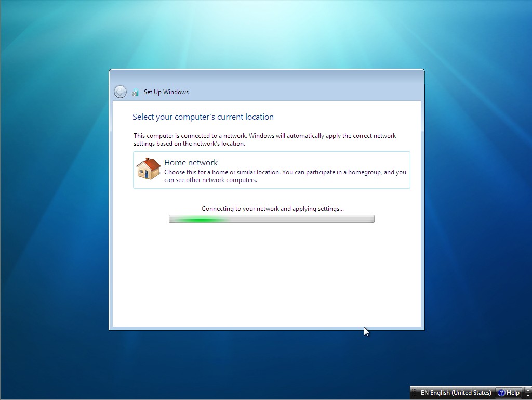
Task: Click the Set Up Windows title text
Action: tap(166, 92)
